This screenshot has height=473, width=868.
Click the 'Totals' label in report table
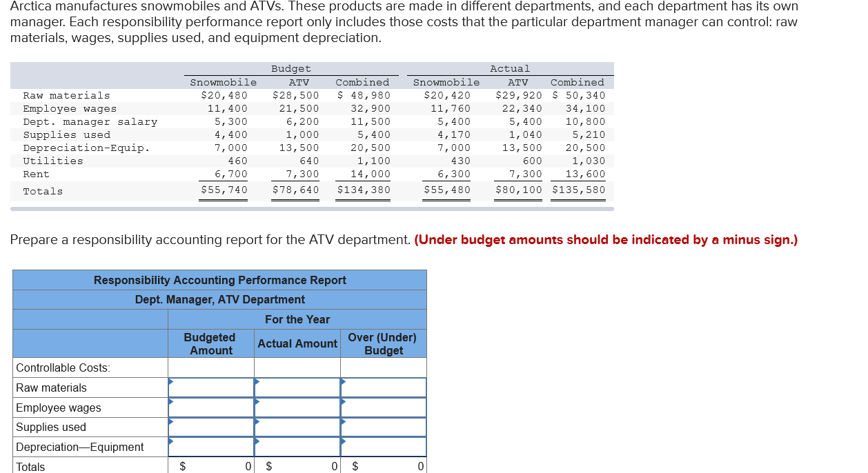(x=30, y=467)
